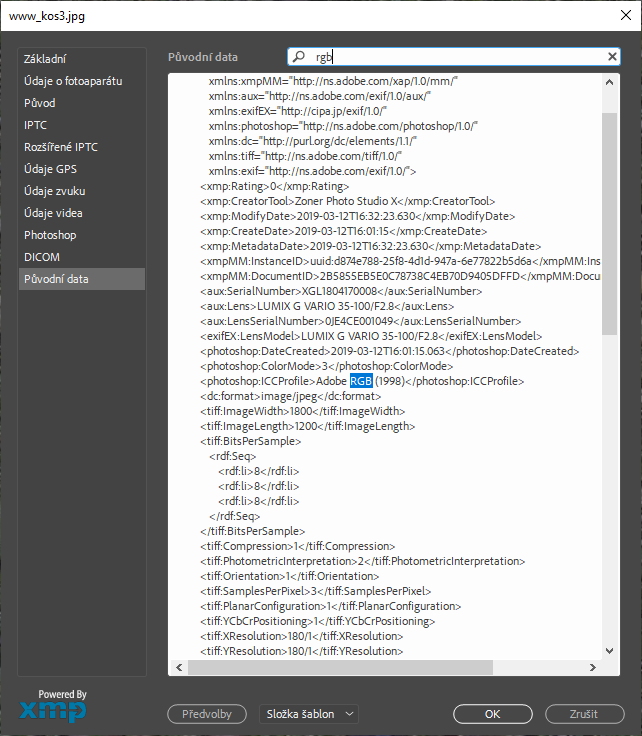Click the search magnifier icon

299,57
